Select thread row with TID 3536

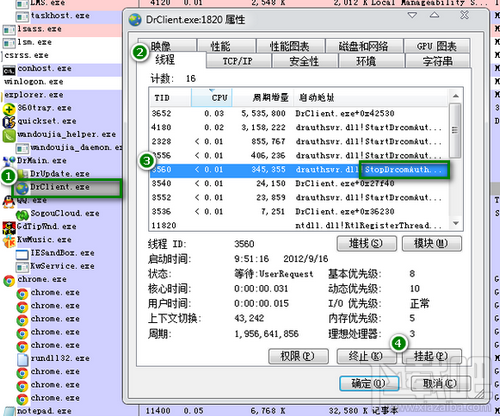click(299, 212)
